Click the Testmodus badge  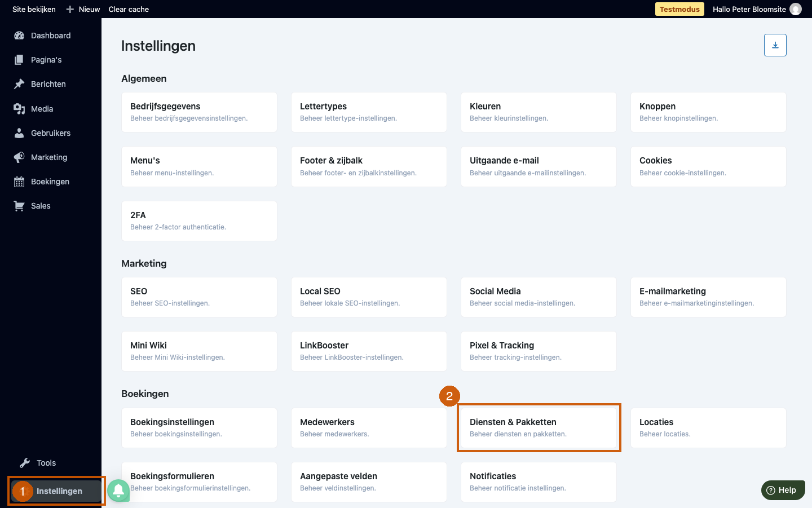pyautogui.click(x=679, y=9)
